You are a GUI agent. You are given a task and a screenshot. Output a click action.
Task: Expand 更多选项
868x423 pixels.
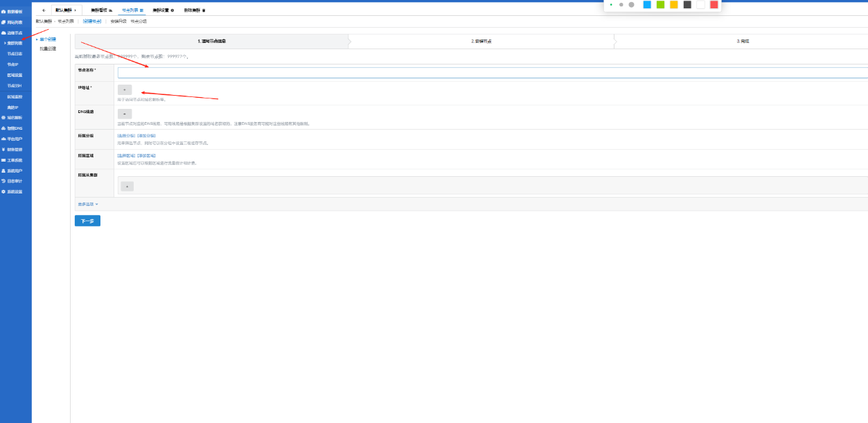click(88, 205)
